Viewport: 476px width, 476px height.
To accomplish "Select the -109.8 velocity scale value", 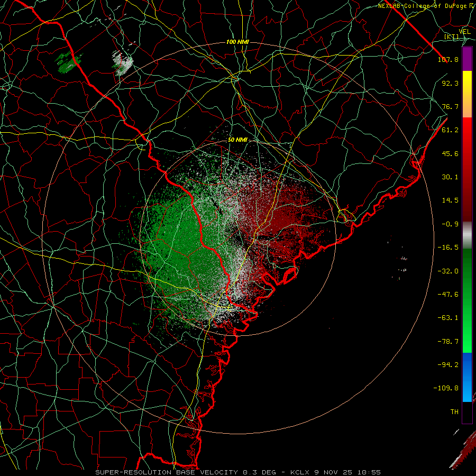I will coord(446,388).
